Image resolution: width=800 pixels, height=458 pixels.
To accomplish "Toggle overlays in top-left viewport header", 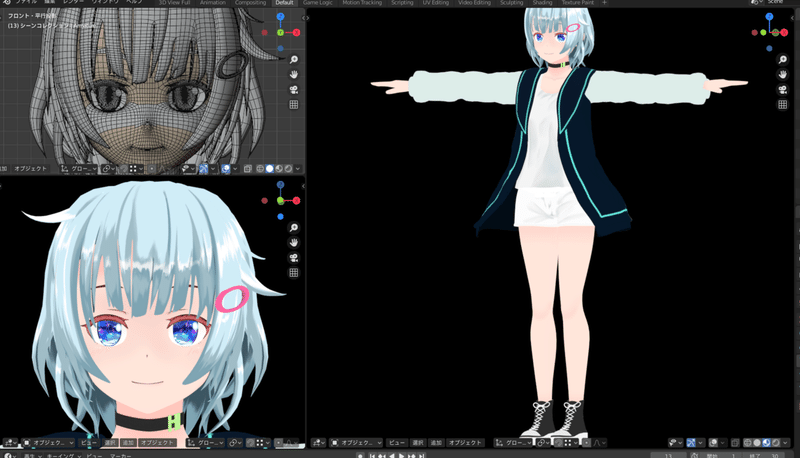I will pyautogui.click(x=226, y=169).
